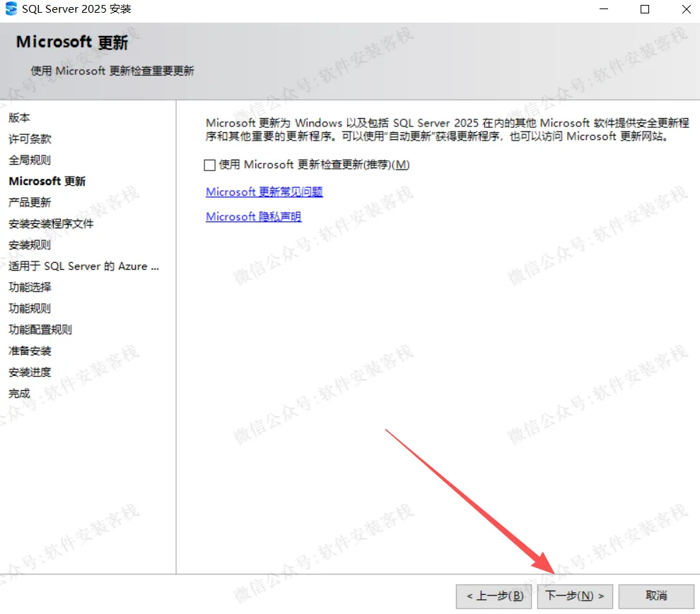This screenshot has width=700, height=614.
Task: Click the SQL Server installer title bar icon
Action: click(x=11, y=8)
